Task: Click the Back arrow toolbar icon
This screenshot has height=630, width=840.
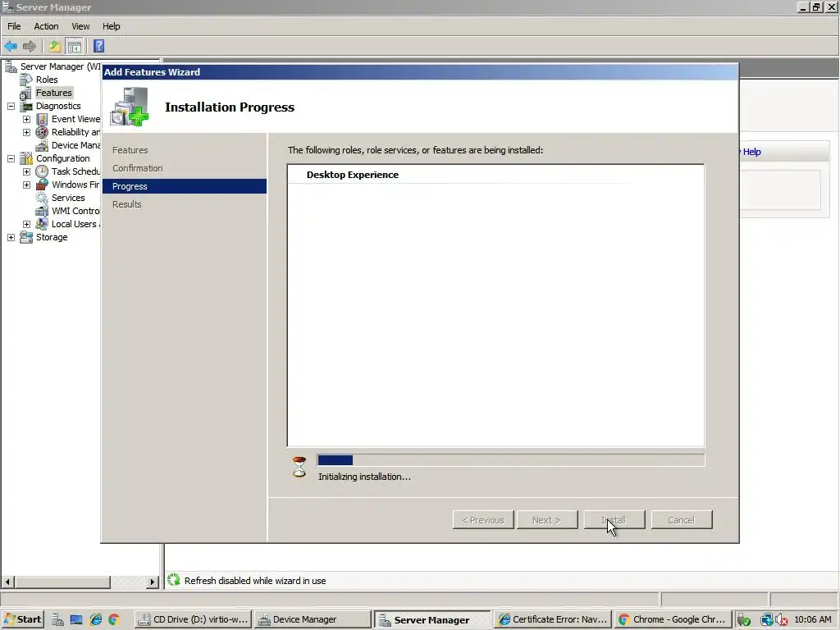Action: pyautogui.click(x=11, y=46)
